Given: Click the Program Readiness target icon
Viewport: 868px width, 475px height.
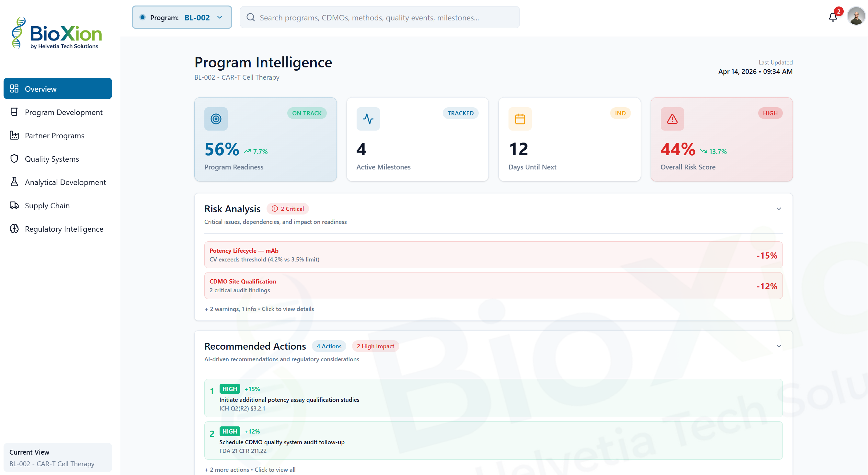Looking at the screenshot, I should tap(216, 119).
